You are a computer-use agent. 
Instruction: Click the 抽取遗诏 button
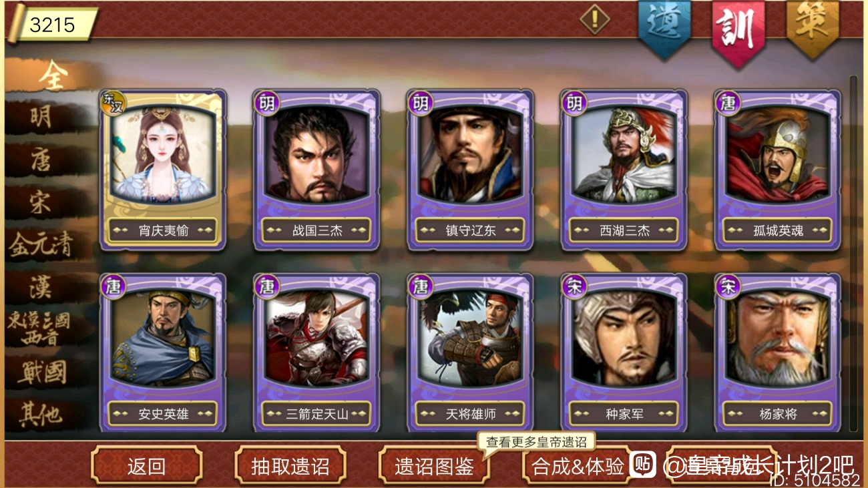[x=290, y=465]
